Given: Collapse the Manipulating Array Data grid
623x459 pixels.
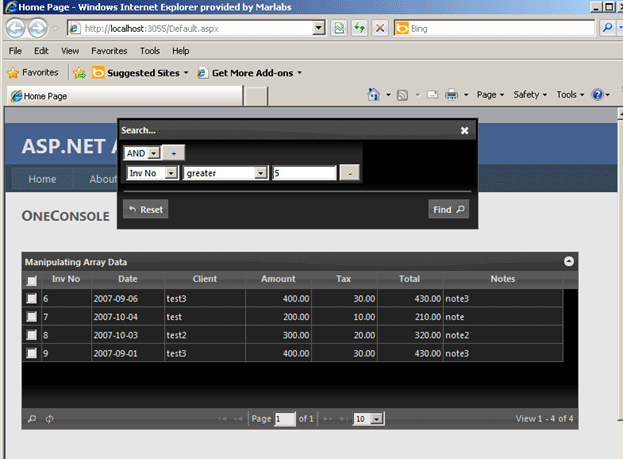Looking at the screenshot, I should click(x=569, y=261).
